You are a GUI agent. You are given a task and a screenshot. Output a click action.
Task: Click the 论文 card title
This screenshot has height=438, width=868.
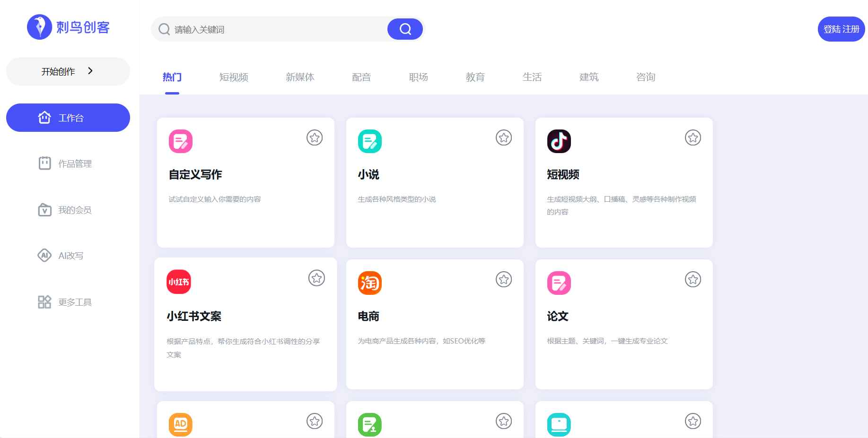click(x=558, y=316)
